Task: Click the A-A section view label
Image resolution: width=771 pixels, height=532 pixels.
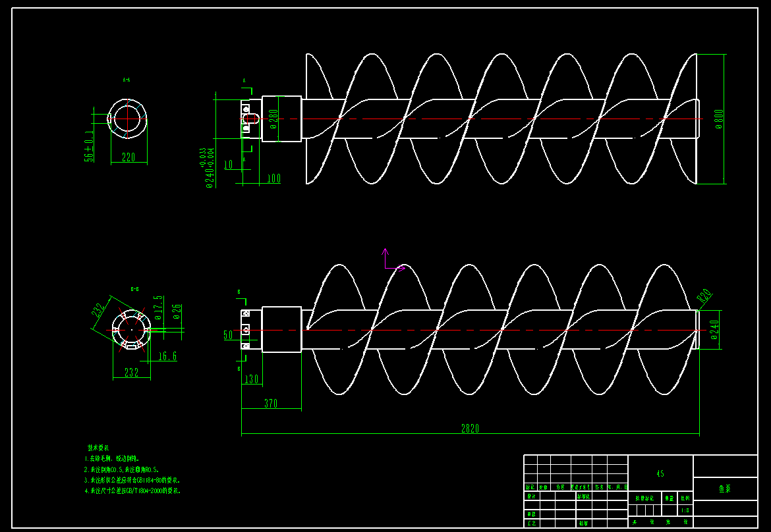Action: tap(127, 80)
